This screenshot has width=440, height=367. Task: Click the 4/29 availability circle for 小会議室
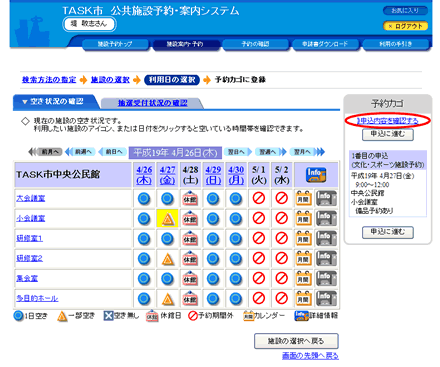click(213, 219)
